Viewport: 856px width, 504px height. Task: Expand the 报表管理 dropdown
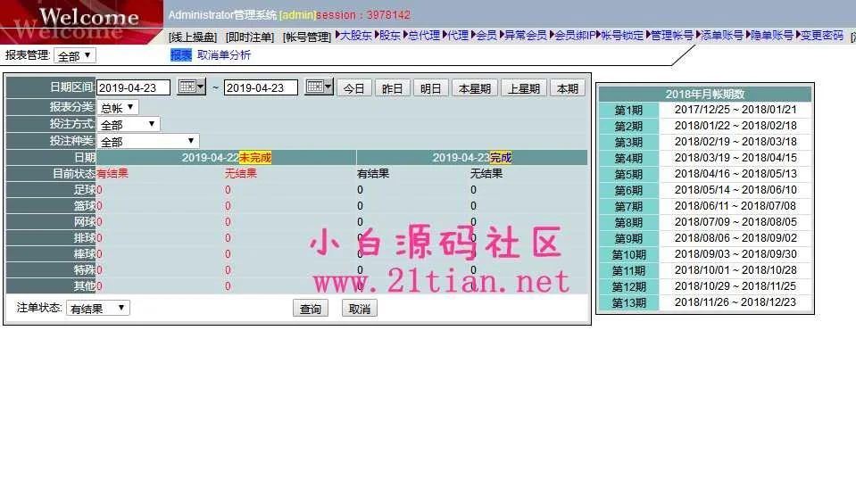coord(74,55)
